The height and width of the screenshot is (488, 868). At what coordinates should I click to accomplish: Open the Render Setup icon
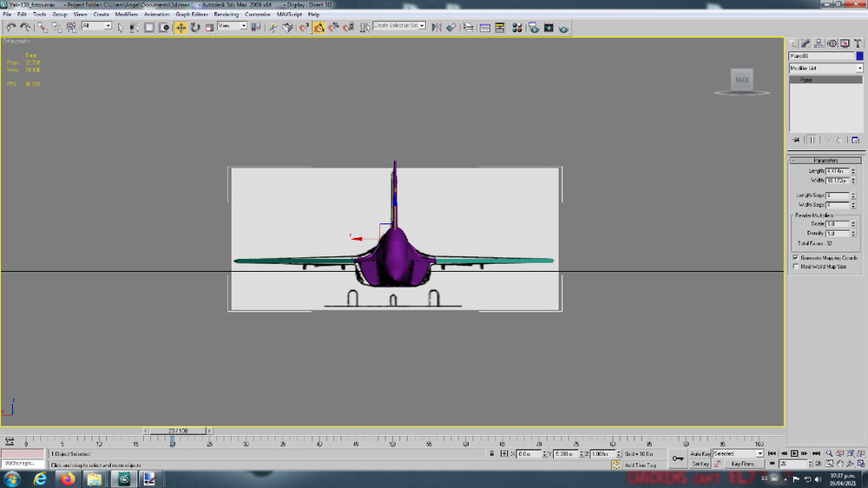[x=534, y=27]
